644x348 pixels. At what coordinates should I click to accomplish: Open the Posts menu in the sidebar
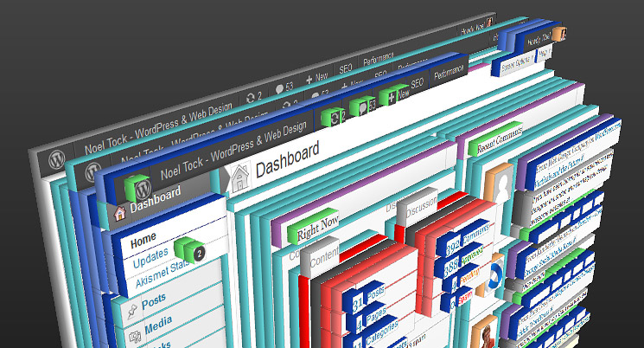pyautogui.click(x=154, y=302)
